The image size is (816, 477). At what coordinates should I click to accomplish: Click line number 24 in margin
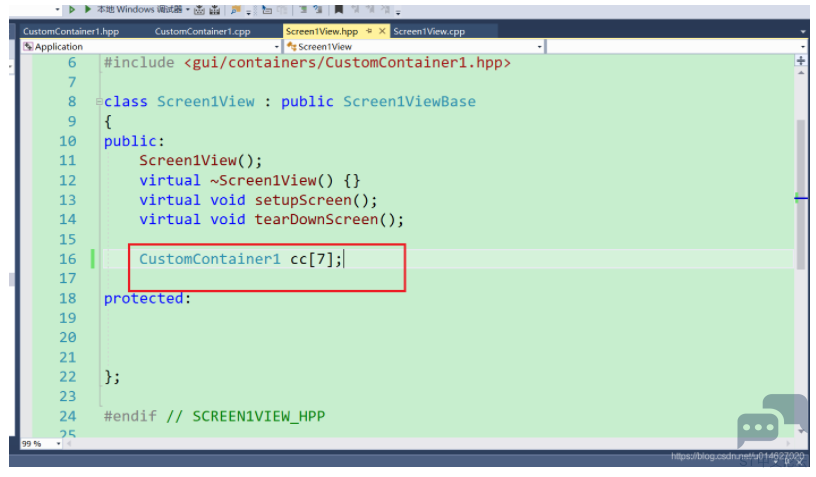[x=68, y=416]
